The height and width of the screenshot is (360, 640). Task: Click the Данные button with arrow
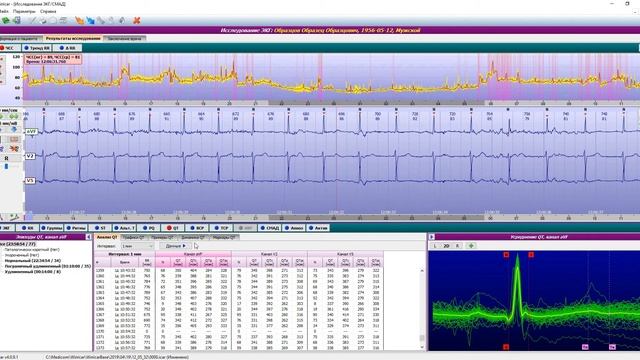(176, 246)
